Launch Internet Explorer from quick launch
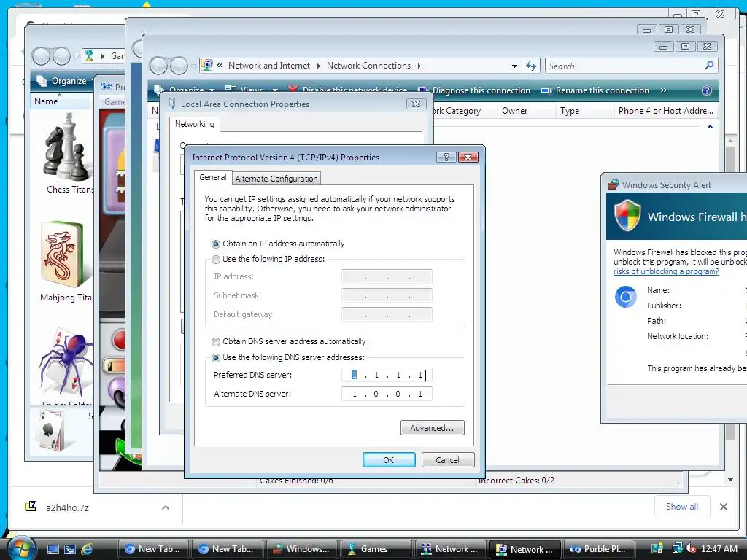 click(86, 549)
